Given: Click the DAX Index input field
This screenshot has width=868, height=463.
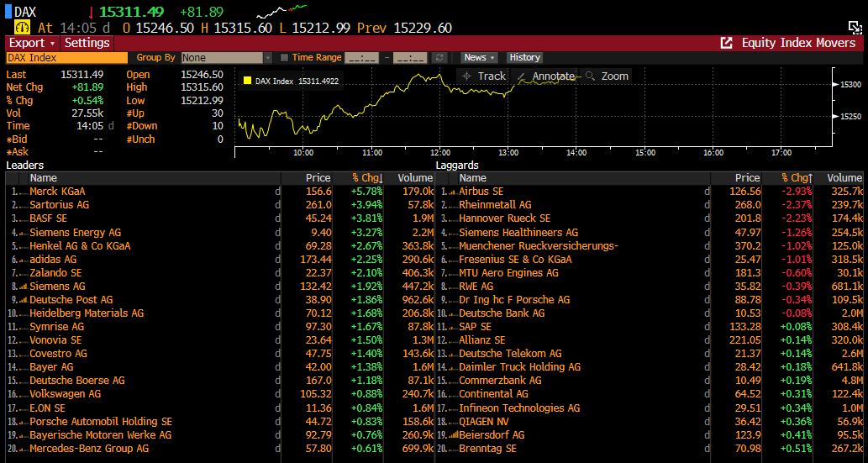Looking at the screenshot, I should tap(67, 58).
